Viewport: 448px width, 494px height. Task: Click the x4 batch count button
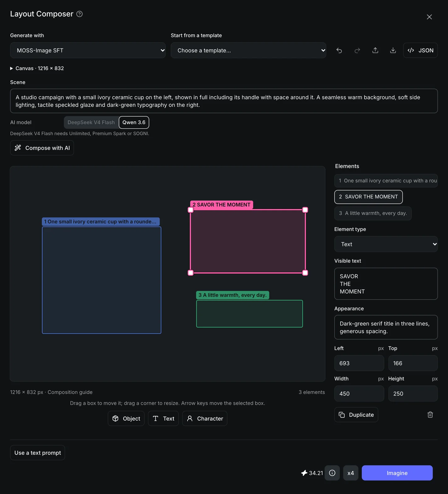tap(351, 473)
